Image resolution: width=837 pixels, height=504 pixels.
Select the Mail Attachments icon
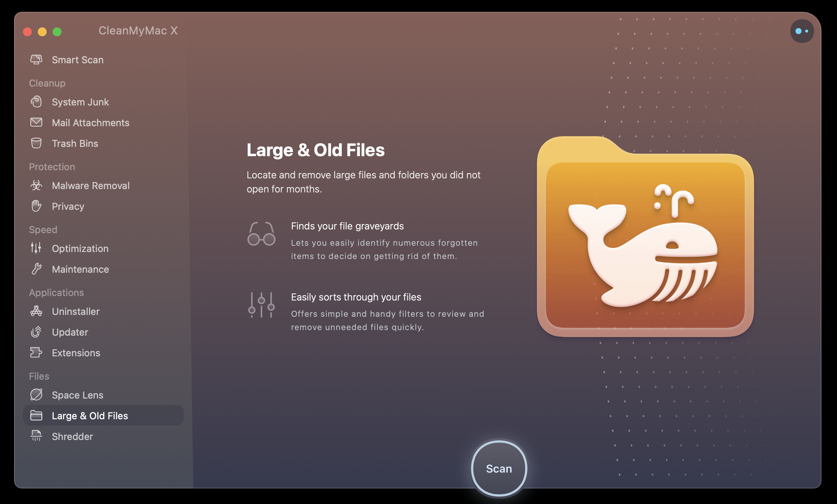click(37, 122)
